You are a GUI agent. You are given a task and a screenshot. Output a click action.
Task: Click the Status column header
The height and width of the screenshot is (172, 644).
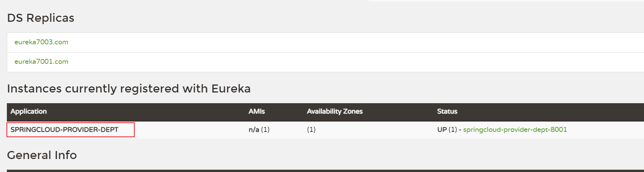447,112
